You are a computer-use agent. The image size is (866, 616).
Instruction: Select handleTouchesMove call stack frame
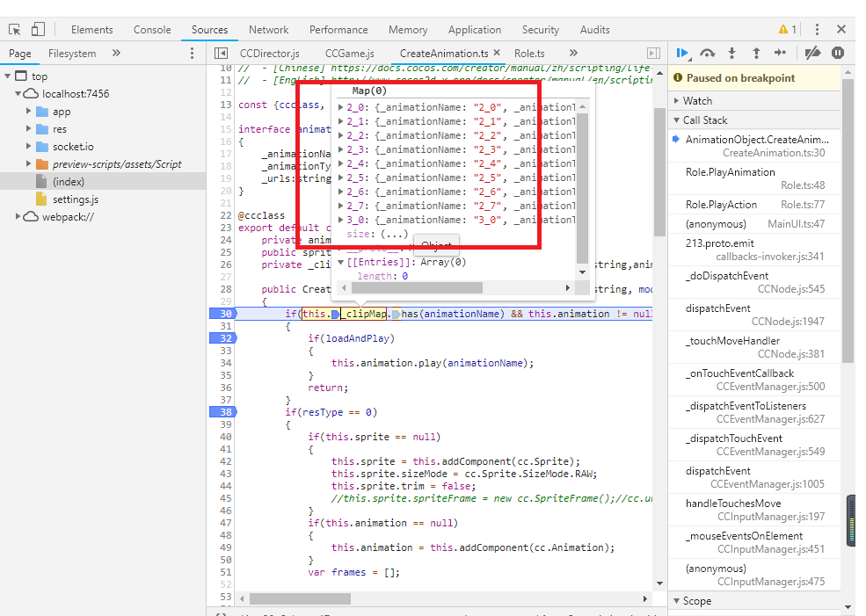(754, 510)
